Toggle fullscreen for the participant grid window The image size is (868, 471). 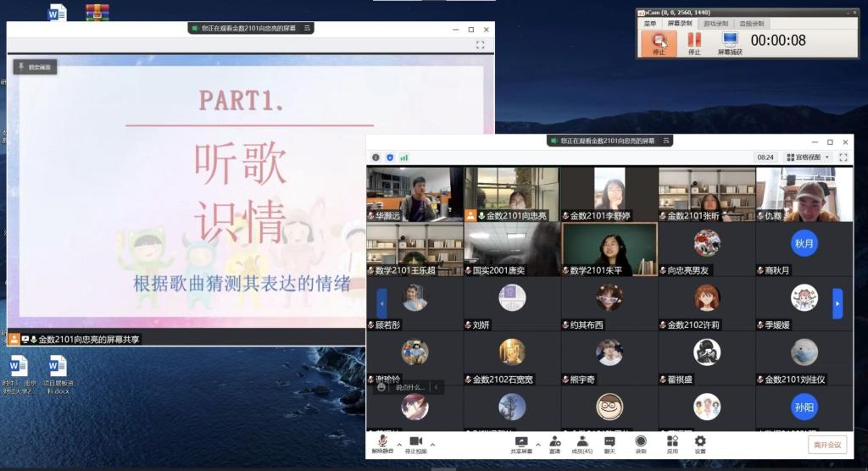[843, 158]
